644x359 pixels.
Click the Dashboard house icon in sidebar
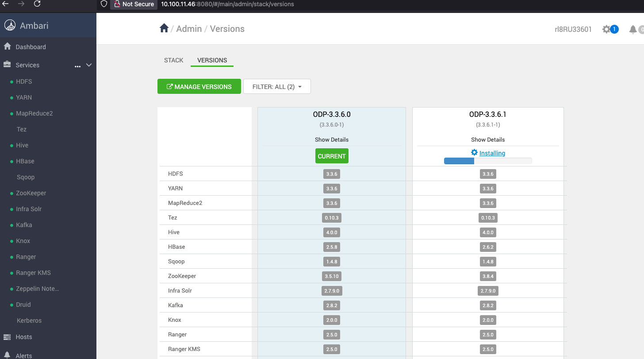click(x=7, y=46)
